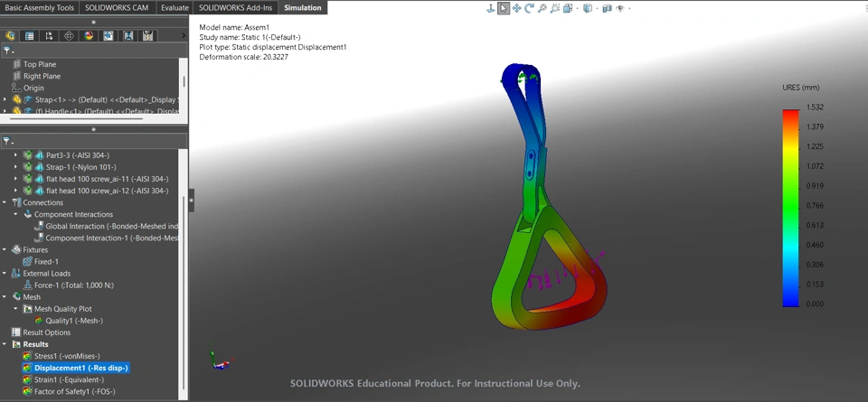Activate the Pan view tool
868x402 pixels.
point(516,8)
